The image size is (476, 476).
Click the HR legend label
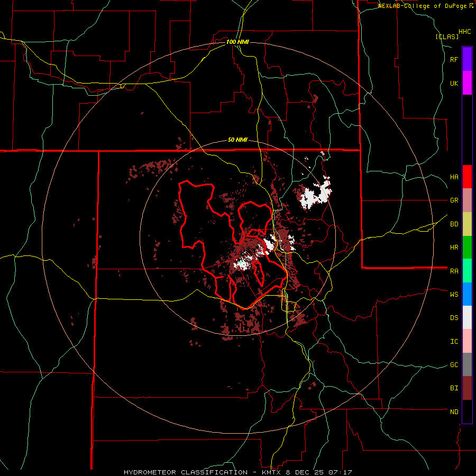point(454,248)
